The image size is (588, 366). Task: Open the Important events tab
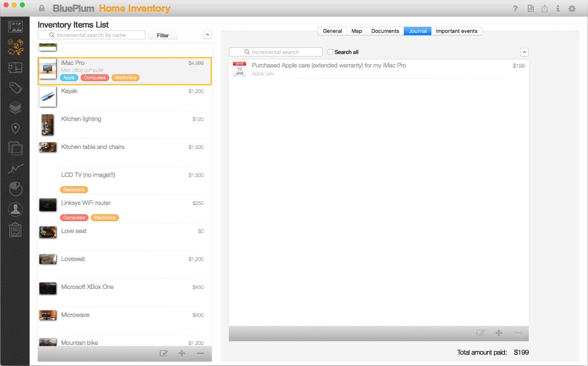tap(457, 31)
